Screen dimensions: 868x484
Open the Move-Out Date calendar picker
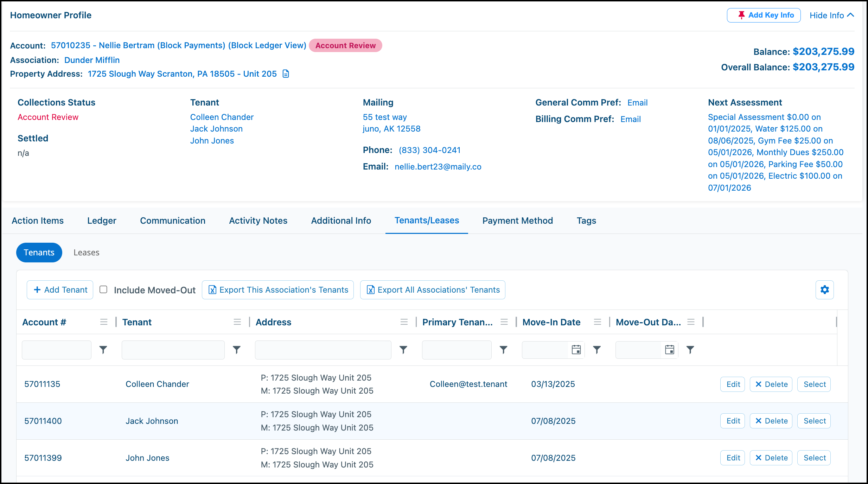tap(670, 350)
